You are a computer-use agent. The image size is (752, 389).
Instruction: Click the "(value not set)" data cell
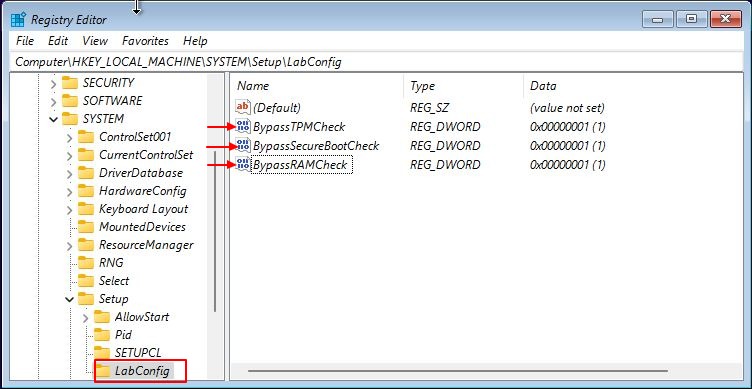[x=567, y=107]
